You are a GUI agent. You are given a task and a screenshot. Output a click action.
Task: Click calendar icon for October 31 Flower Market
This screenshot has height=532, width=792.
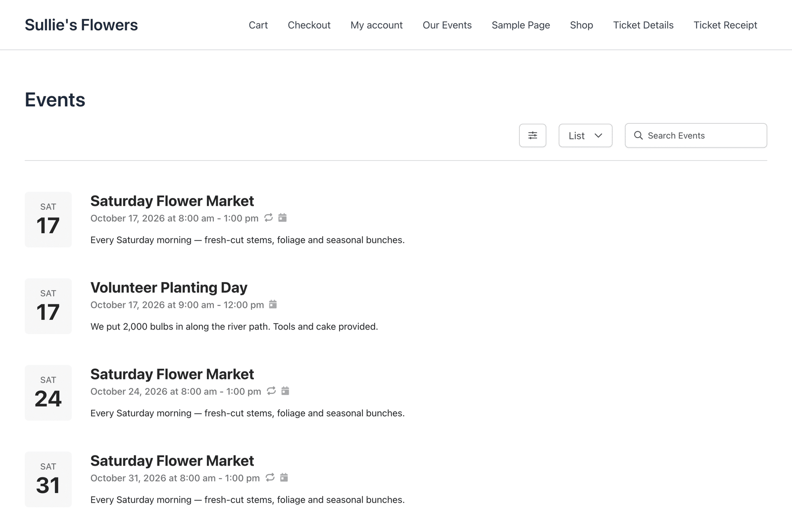click(x=284, y=478)
